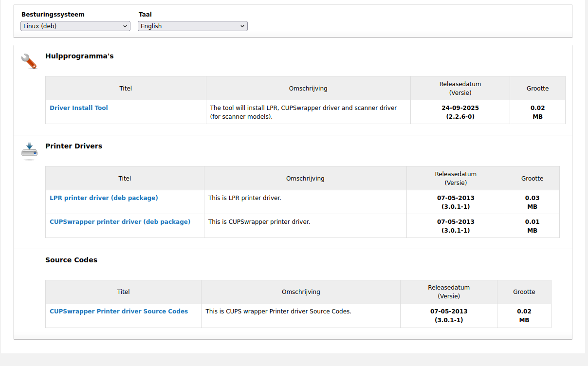Open the CUPSwrapper Printer driver Source Codes link

click(x=119, y=311)
